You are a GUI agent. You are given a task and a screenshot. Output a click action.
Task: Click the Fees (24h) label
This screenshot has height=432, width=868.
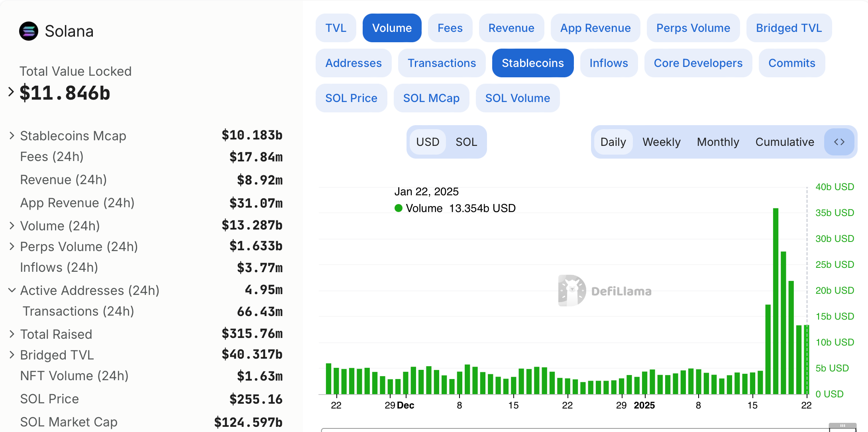click(52, 157)
